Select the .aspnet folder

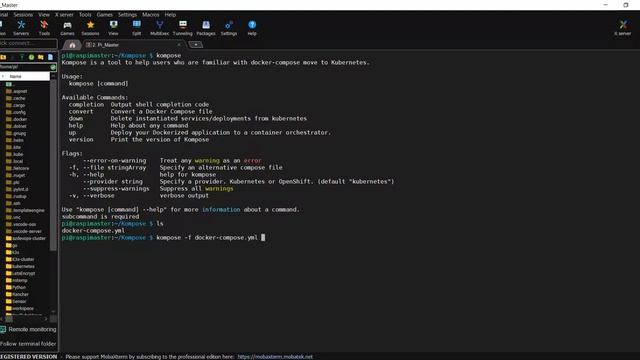[x=17, y=91]
